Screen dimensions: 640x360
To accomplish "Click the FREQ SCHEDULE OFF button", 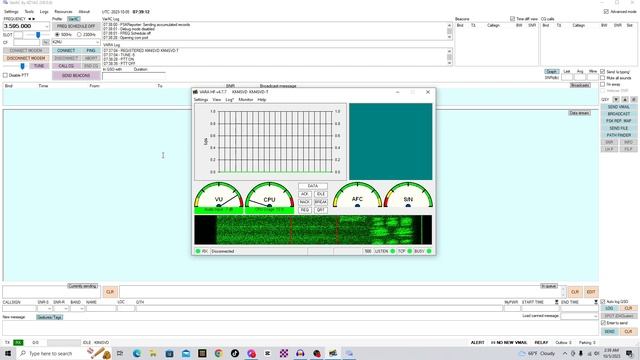I will (76, 26).
